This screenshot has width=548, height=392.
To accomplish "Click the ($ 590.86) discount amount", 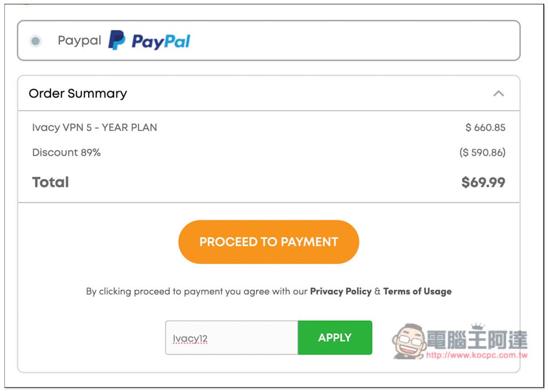I will click(x=482, y=152).
